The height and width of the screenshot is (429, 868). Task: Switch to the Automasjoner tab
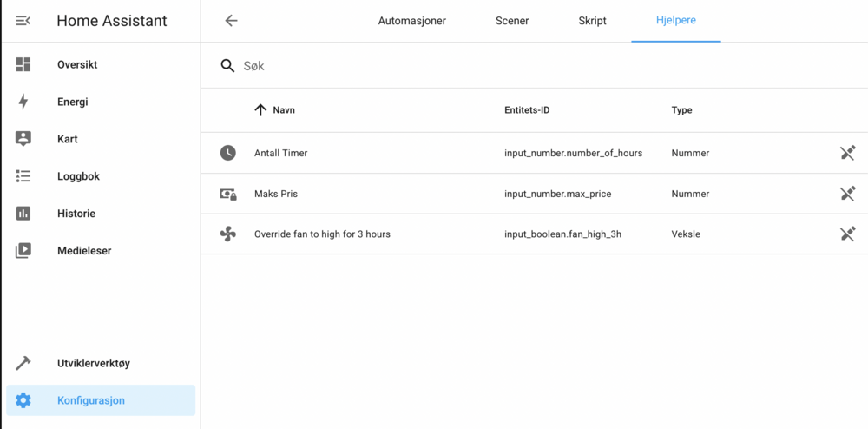pos(411,21)
